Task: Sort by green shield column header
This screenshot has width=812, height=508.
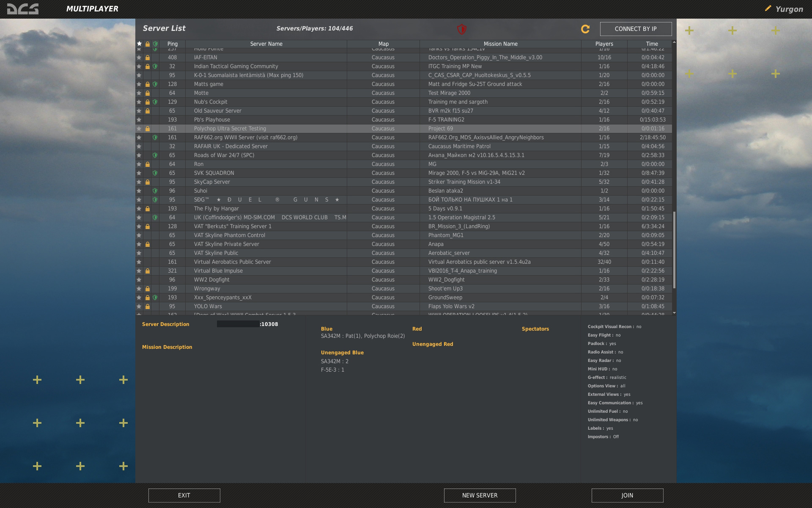Action: (155, 44)
